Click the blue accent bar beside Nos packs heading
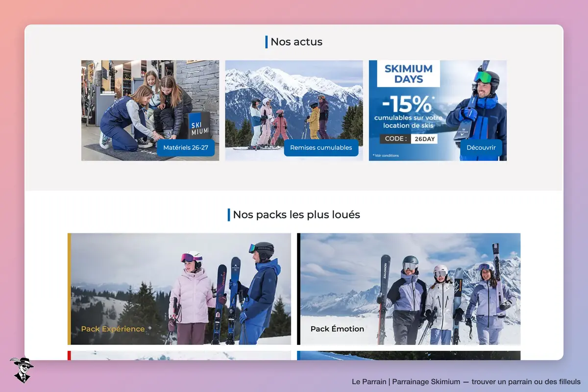Image resolution: width=588 pixels, height=392 pixels. pos(229,215)
